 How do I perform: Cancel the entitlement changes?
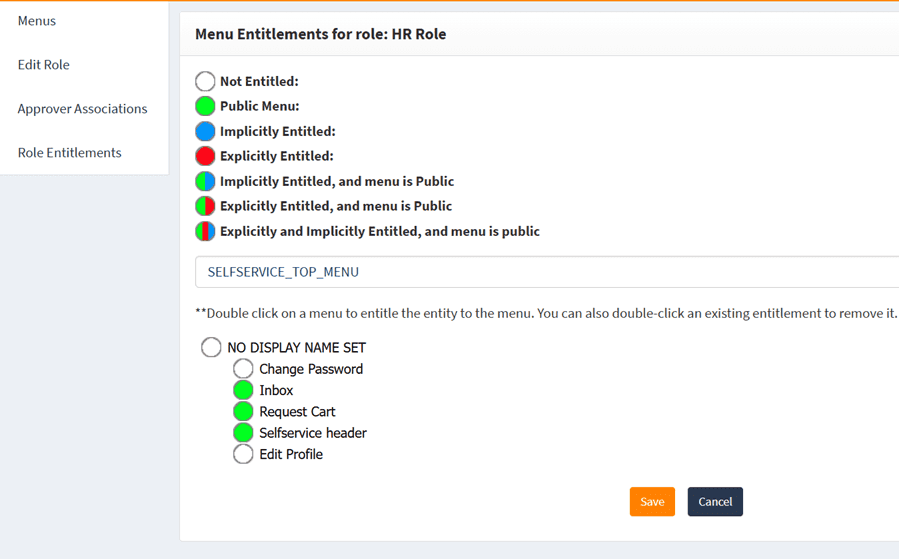click(x=715, y=502)
